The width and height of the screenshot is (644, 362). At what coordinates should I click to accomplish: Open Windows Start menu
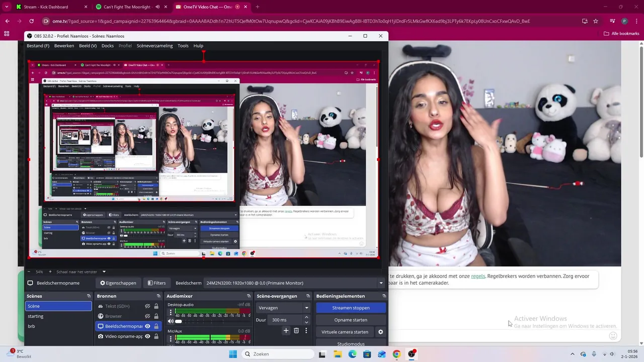point(232,354)
